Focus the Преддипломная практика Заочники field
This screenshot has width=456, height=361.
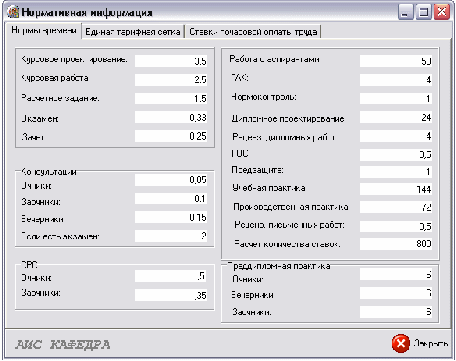point(396,312)
